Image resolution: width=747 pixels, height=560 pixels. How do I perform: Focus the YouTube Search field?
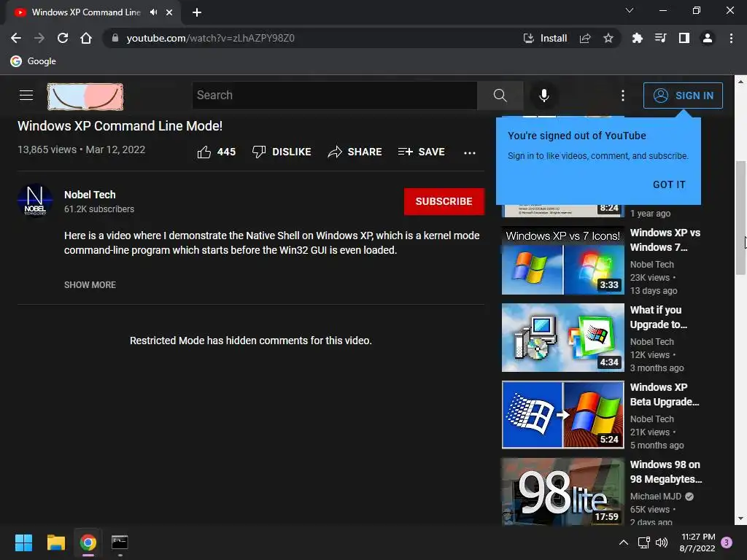334,96
